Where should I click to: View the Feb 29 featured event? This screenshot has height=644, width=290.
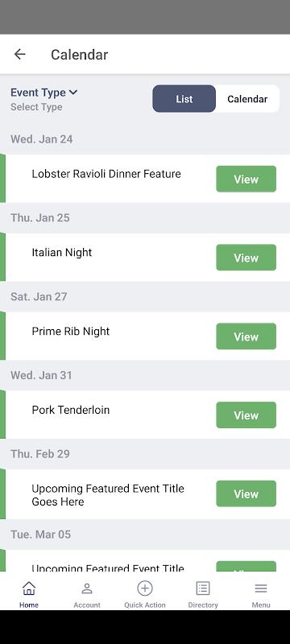click(246, 493)
